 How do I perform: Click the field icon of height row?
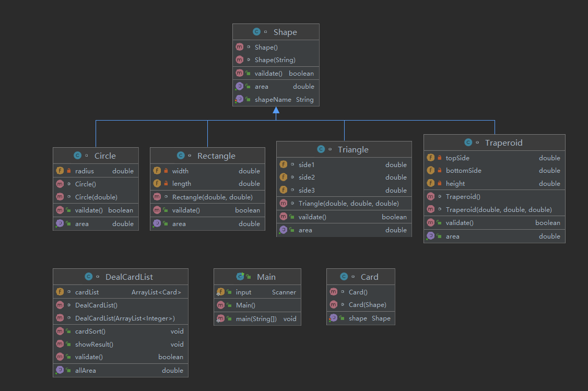click(x=431, y=183)
